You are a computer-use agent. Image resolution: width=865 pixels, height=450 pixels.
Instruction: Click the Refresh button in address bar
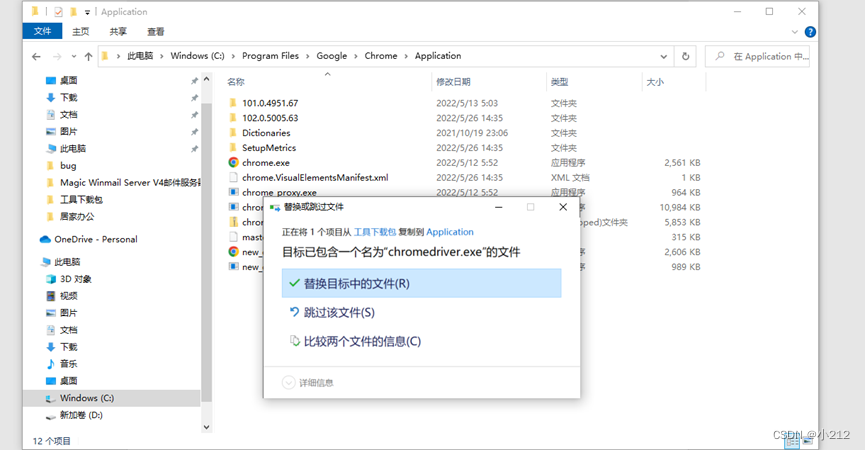(x=685, y=56)
